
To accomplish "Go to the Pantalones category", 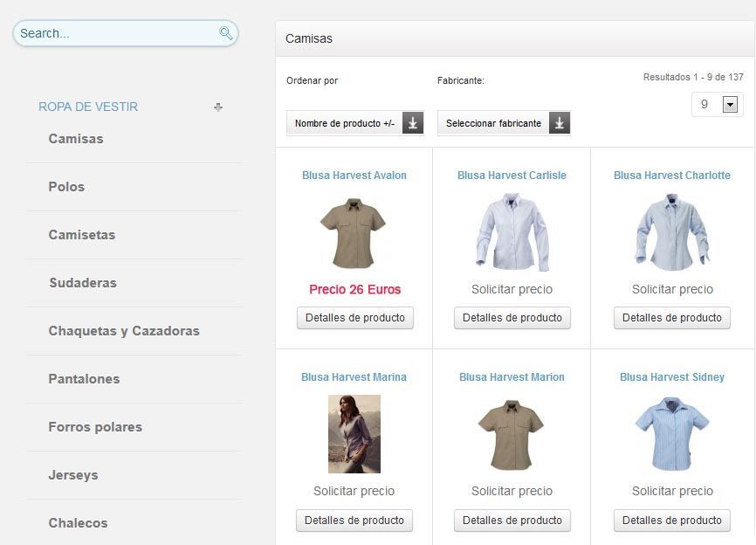I will pos(84,379).
